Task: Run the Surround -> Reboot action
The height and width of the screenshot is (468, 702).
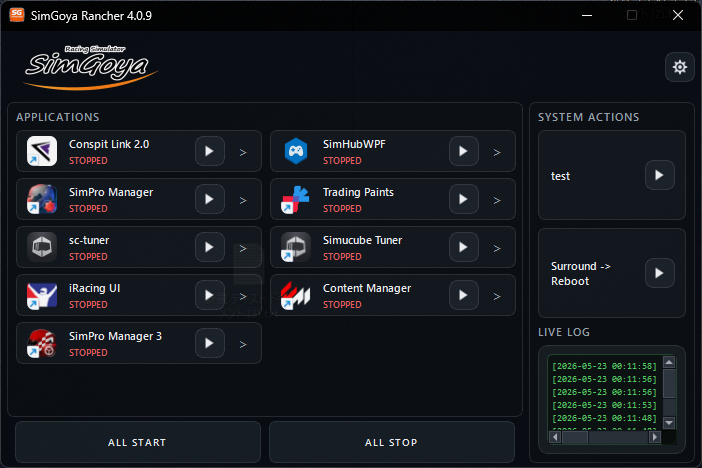Action: pyautogui.click(x=659, y=273)
